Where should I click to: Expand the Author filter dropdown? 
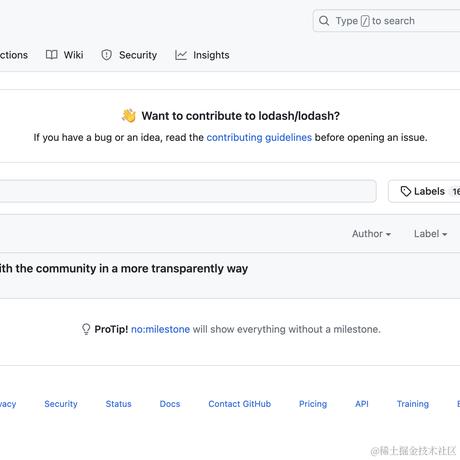click(x=371, y=234)
